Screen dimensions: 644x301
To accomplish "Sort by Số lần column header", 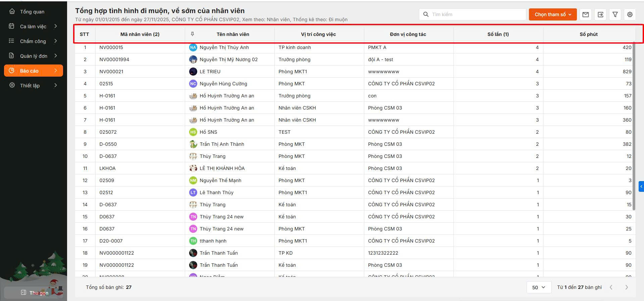I will [x=498, y=34].
